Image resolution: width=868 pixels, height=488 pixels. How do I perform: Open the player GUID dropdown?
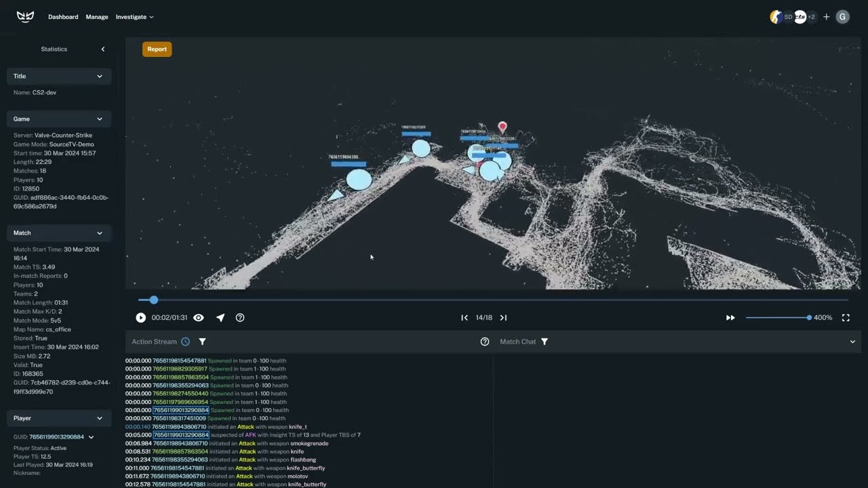91,437
